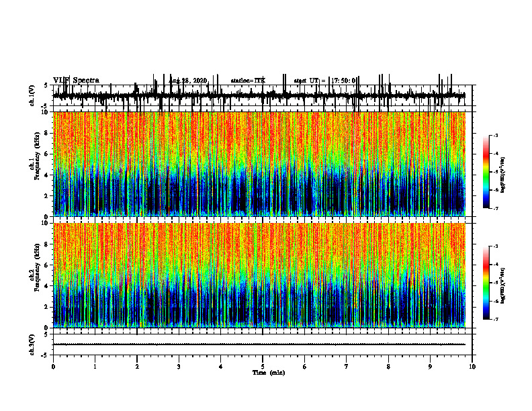Click the "ch.1(V)" waveform axis label

click(32, 95)
